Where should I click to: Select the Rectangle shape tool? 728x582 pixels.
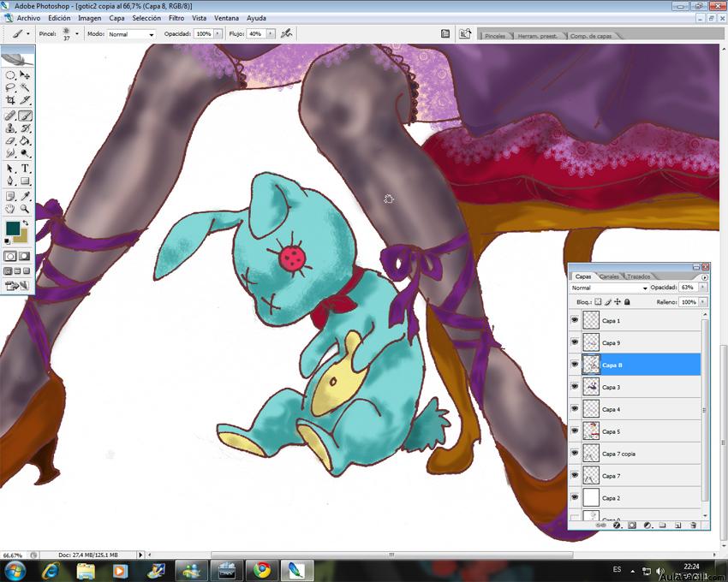tap(25, 181)
